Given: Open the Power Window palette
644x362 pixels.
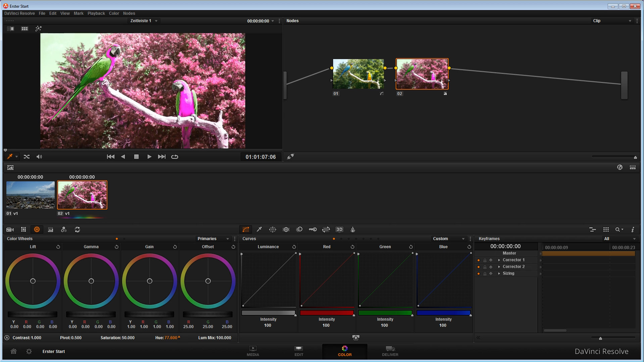Looking at the screenshot, I should pos(273,229).
